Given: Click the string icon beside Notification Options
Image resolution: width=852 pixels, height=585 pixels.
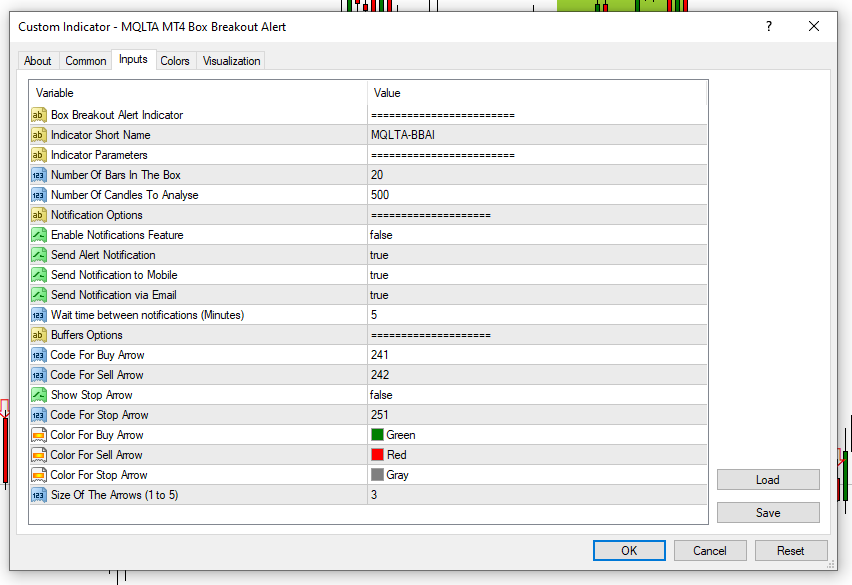Looking at the screenshot, I should pos(39,215).
